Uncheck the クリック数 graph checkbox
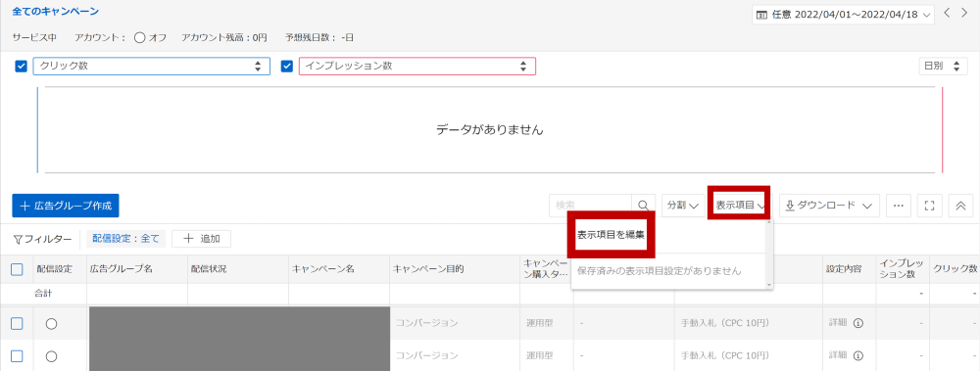 [x=21, y=67]
